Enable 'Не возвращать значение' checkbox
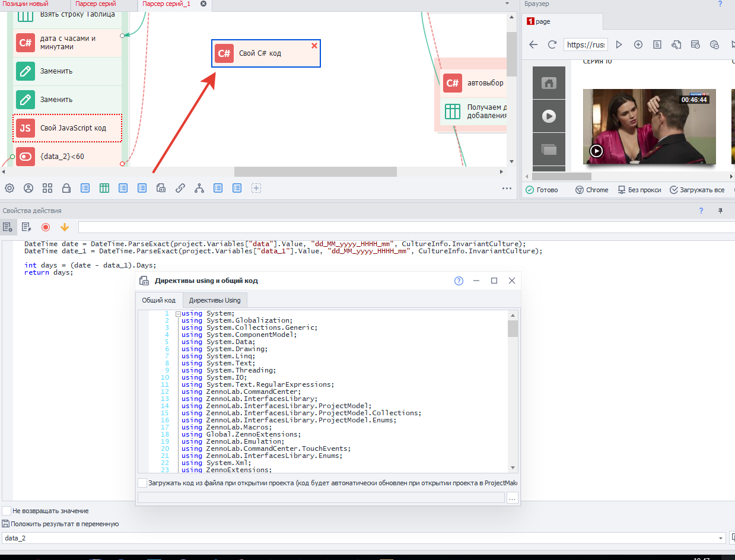This screenshot has height=560, width=735. [7, 511]
